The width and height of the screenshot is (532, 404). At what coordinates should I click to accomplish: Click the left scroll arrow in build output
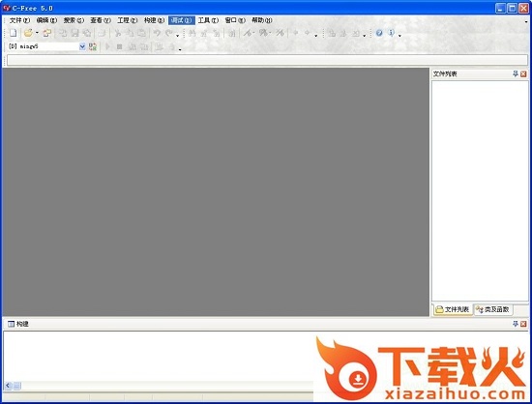click(x=8, y=386)
